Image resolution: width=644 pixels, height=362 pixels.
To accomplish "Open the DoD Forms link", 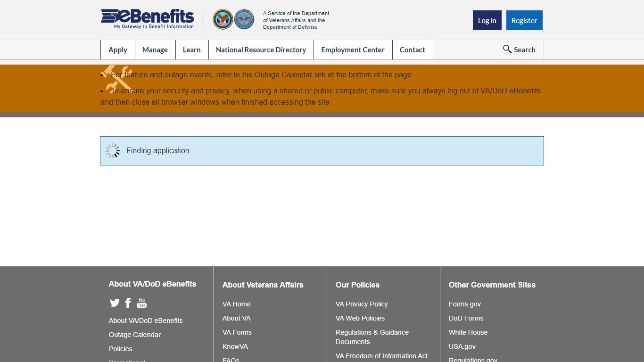I will pos(466,318).
